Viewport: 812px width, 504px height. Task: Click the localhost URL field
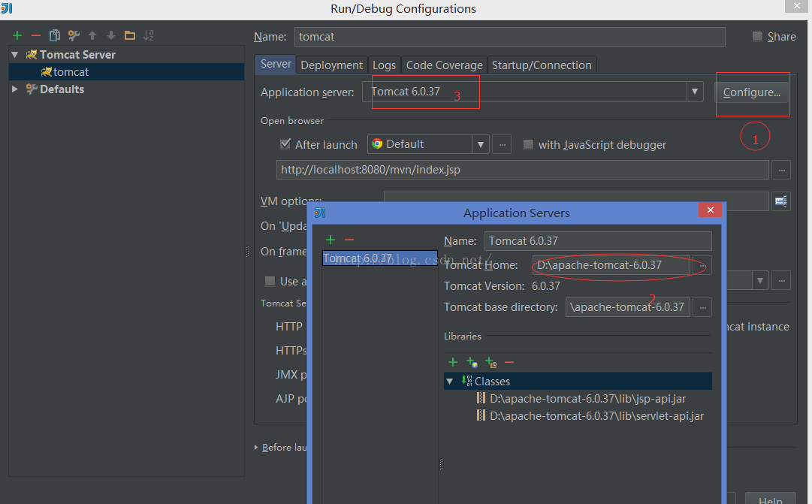click(523, 170)
